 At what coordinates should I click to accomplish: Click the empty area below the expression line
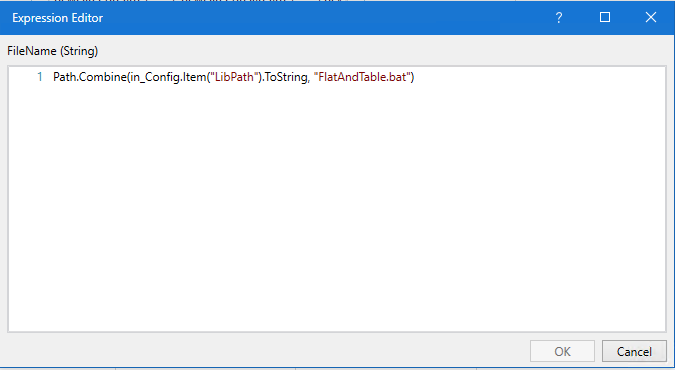337,207
